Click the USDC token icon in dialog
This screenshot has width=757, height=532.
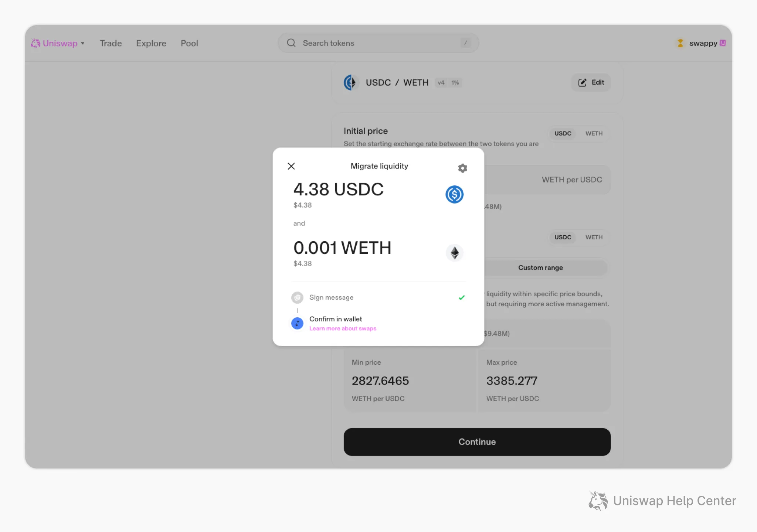[x=454, y=194]
